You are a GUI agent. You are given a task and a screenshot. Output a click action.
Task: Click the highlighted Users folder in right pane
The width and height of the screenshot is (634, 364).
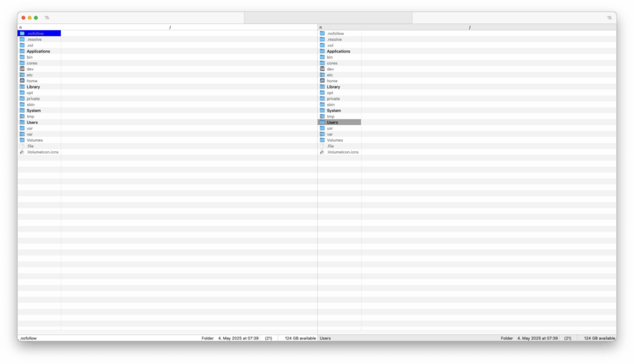pyautogui.click(x=333, y=123)
